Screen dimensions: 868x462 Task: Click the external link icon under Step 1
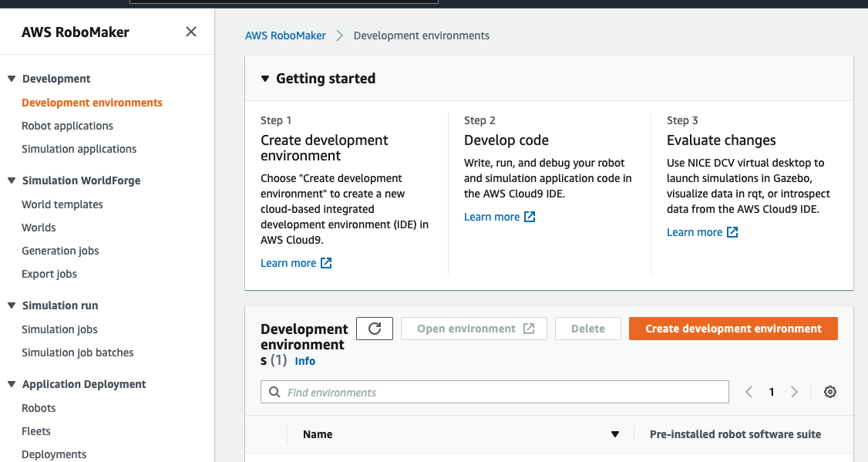[x=326, y=263]
